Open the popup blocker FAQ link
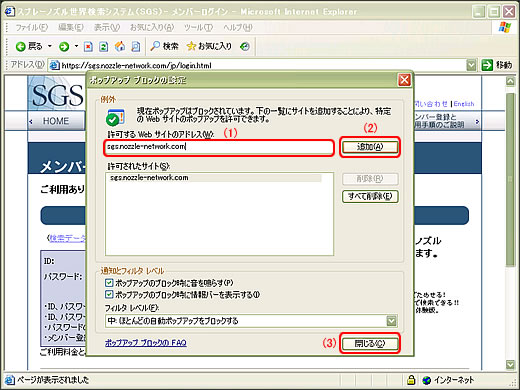This screenshot has width=520, height=390. pyautogui.click(x=146, y=343)
